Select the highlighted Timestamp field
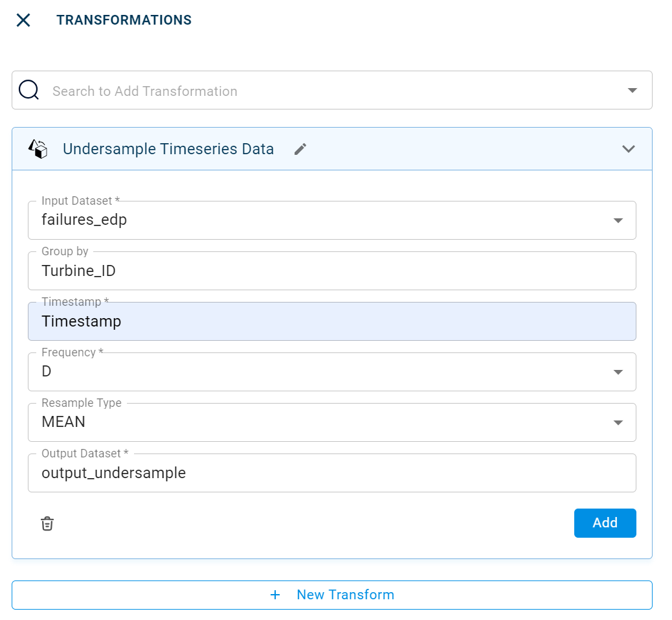 [x=331, y=321]
